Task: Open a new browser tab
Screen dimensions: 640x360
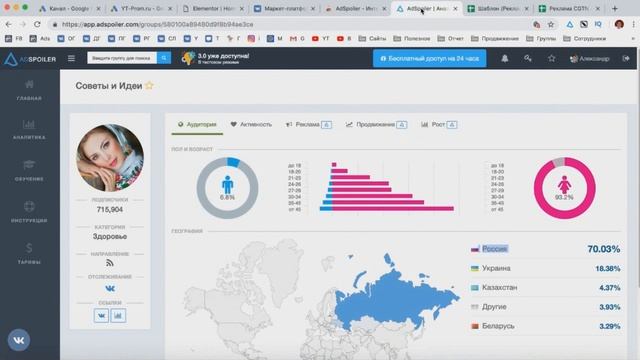Action: [615, 8]
